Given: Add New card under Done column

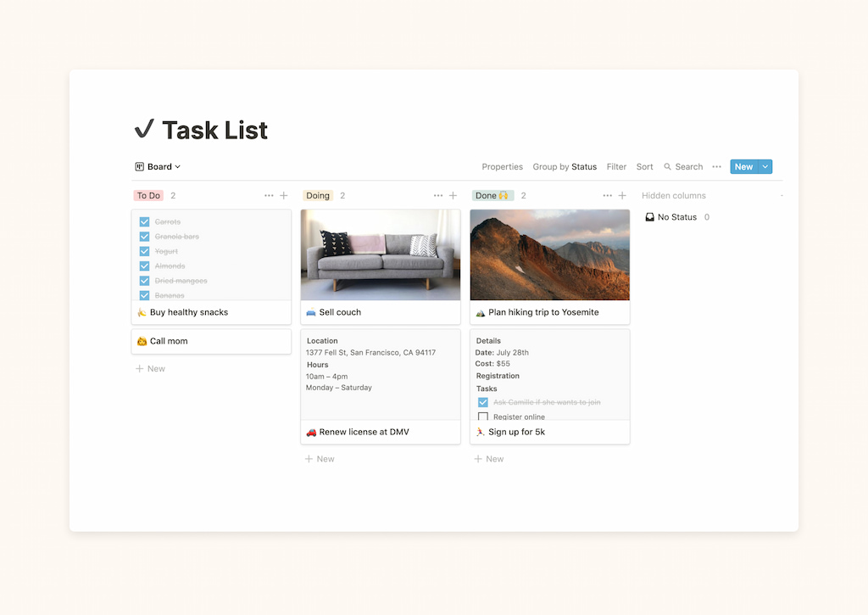Looking at the screenshot, I should 489,459.
